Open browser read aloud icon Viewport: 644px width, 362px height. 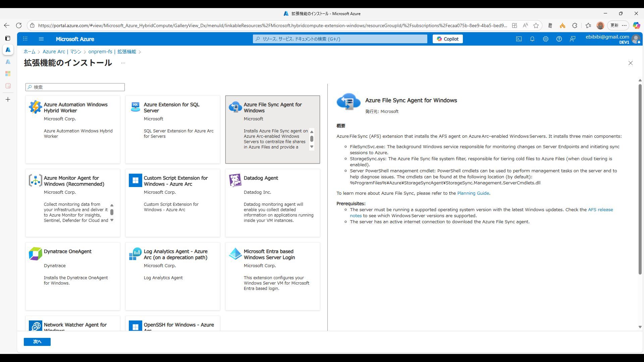(525, 25)
